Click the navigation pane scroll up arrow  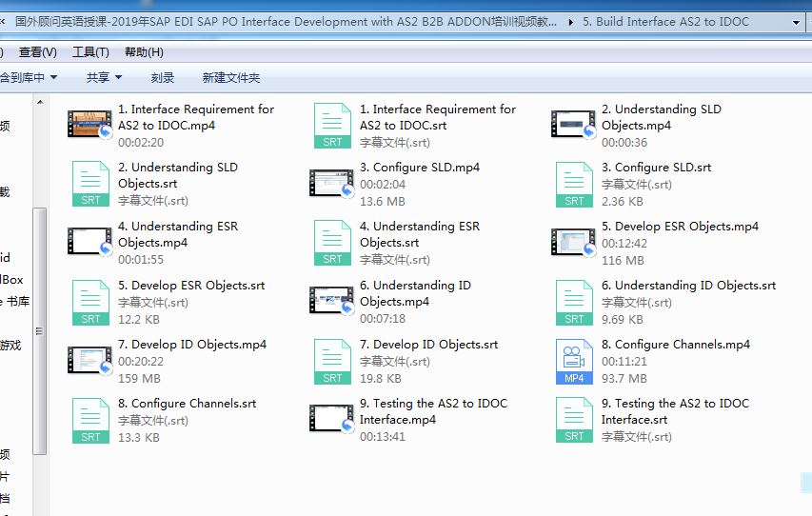pos(40,102)
